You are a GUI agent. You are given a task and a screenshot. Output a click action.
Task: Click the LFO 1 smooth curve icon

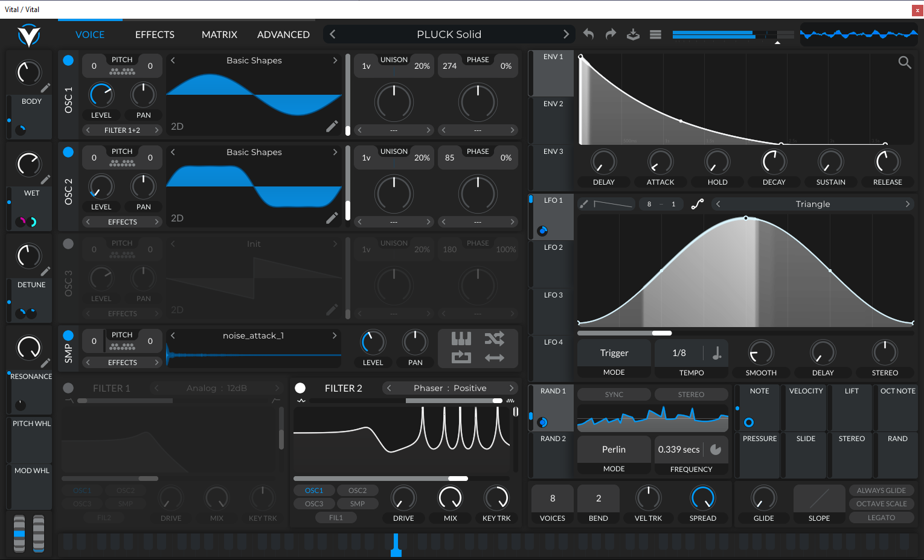[x=698, y=204]
